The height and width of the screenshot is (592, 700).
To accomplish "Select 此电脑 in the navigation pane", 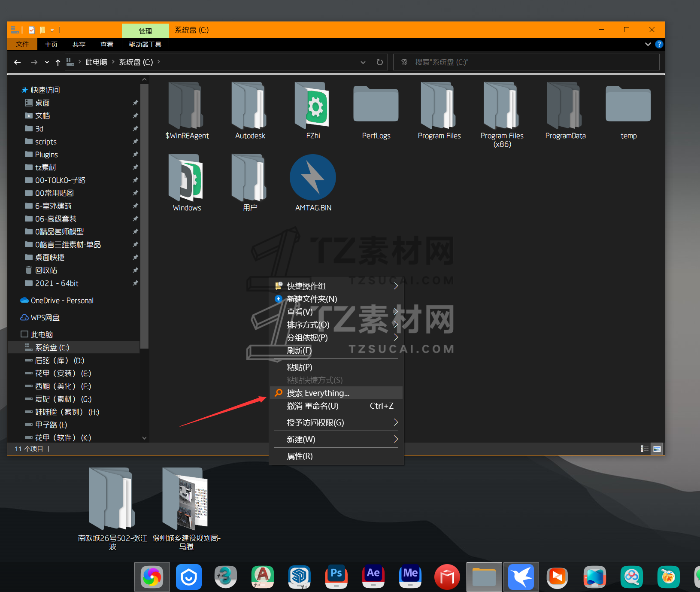I will point(42,334).
